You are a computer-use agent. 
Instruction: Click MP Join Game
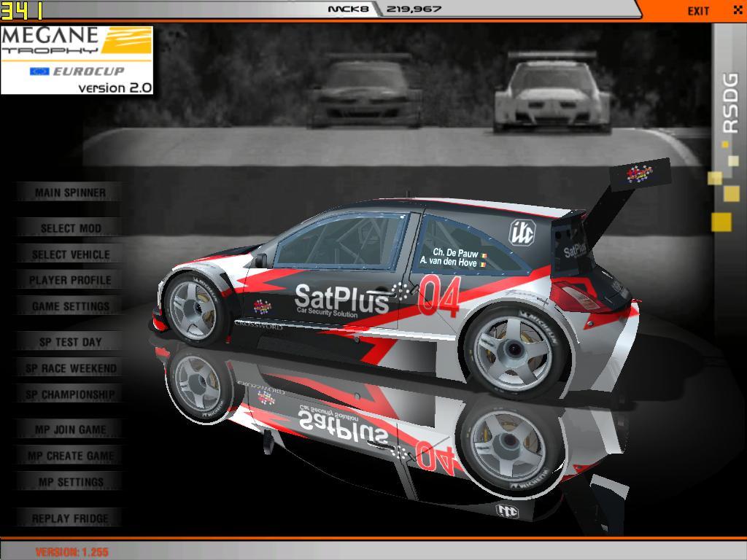[x=70, y=430]
